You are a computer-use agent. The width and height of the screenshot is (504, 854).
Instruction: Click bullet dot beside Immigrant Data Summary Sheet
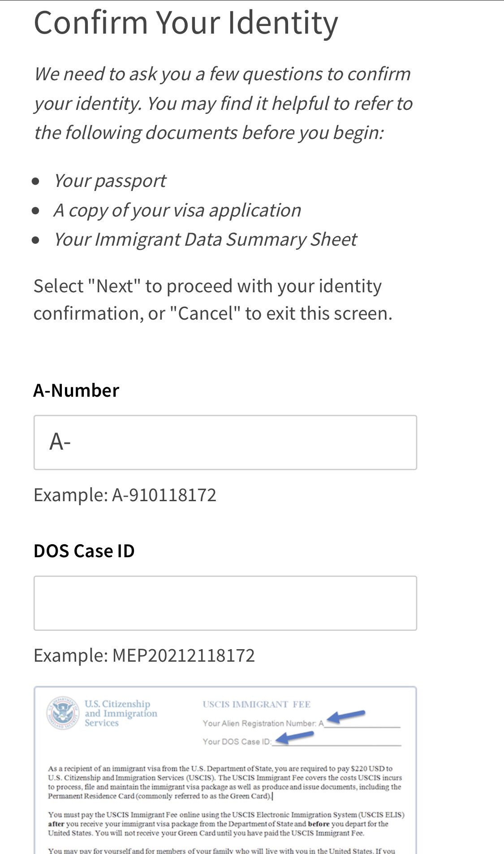pos(36,240)
